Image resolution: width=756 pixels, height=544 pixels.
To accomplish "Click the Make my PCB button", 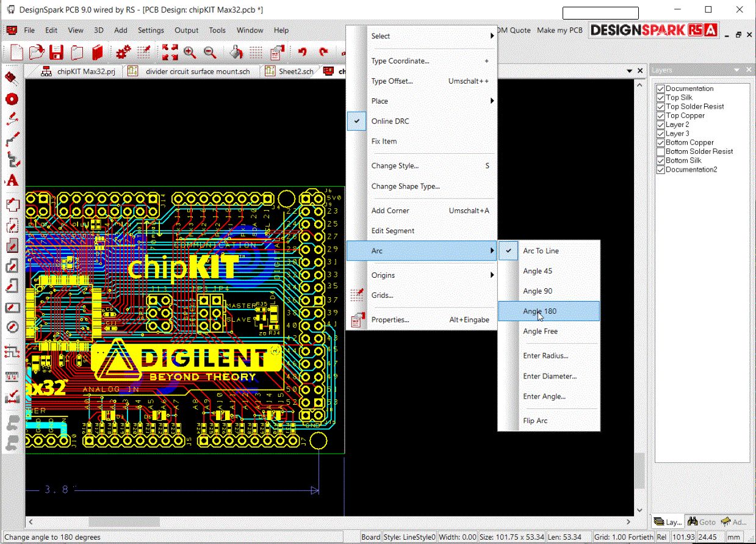I will click(x=559, y=30).
